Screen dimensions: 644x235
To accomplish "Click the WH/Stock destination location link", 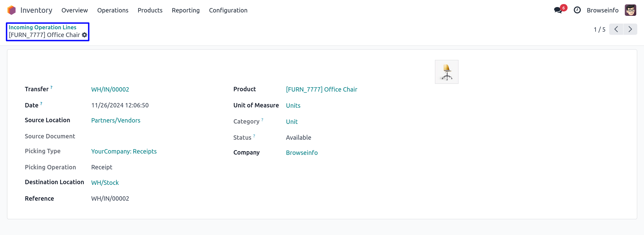I will click(105, 183).
